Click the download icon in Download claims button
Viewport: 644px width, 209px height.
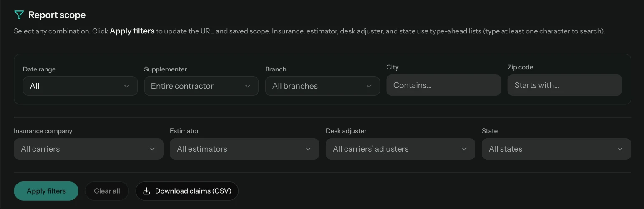[x=146, y=191]
